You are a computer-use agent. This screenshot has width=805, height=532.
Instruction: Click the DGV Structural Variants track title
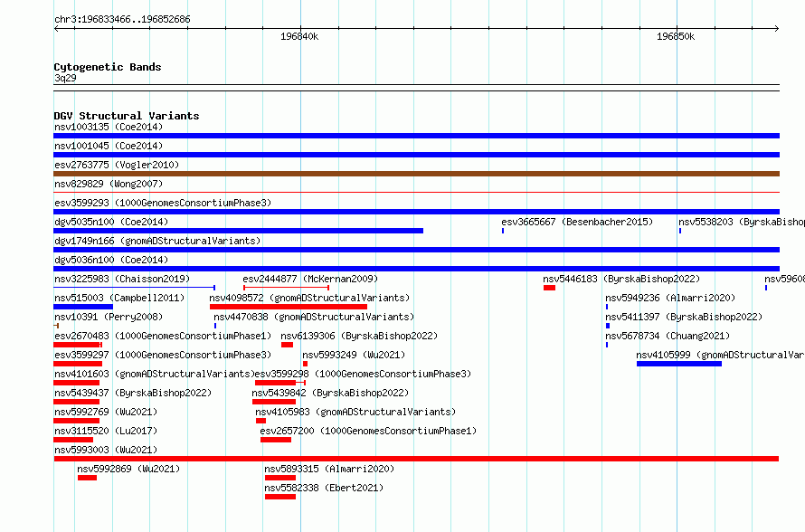coord(127,116)
